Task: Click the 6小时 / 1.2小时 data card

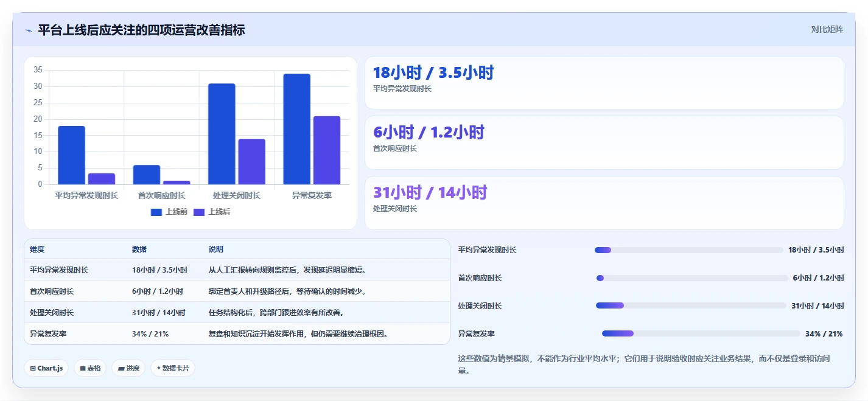Action: 604,142
